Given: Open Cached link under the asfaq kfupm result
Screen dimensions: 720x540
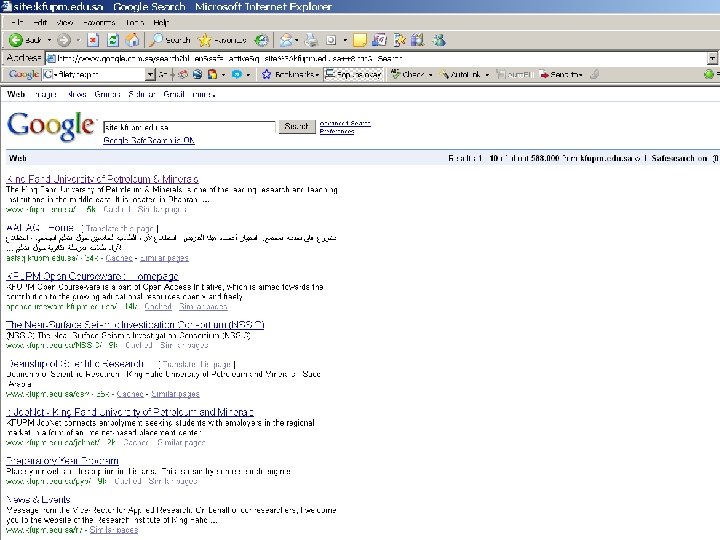Looking at the screenshot, I should click(119, 258).
